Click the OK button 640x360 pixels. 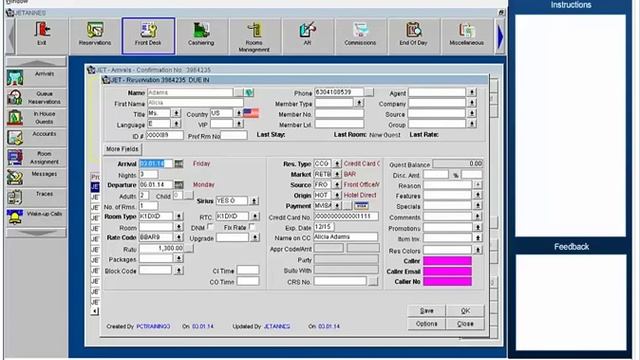click(465, 311)
